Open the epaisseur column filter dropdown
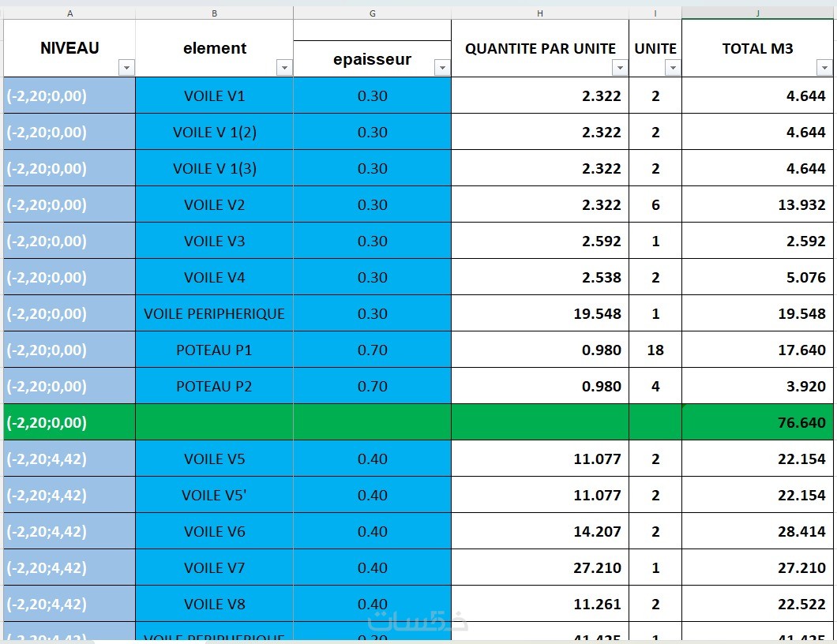The height and width of the screenshot is (644, 837). pos(442,68)
